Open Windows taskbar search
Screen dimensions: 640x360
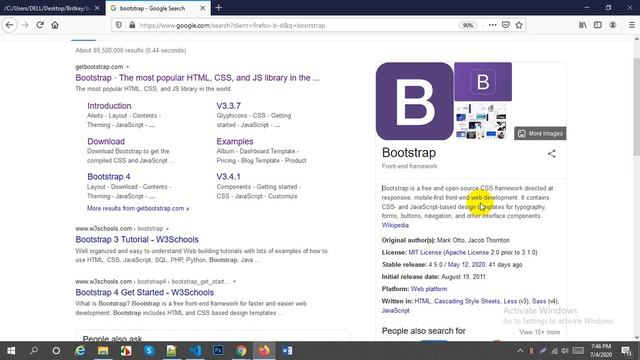click(x=34, y=351)
